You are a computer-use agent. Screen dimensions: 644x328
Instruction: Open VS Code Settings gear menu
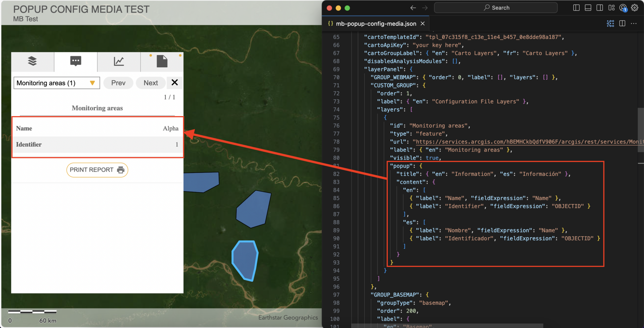[635, 8]
